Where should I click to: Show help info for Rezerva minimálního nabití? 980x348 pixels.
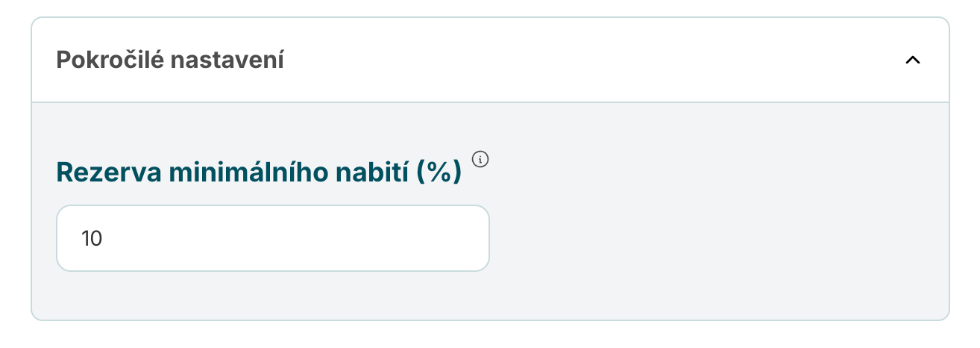coord(481,158)
